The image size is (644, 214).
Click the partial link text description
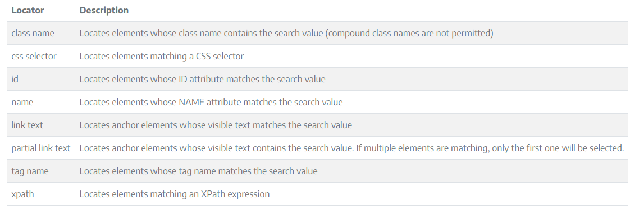(352, 148)
